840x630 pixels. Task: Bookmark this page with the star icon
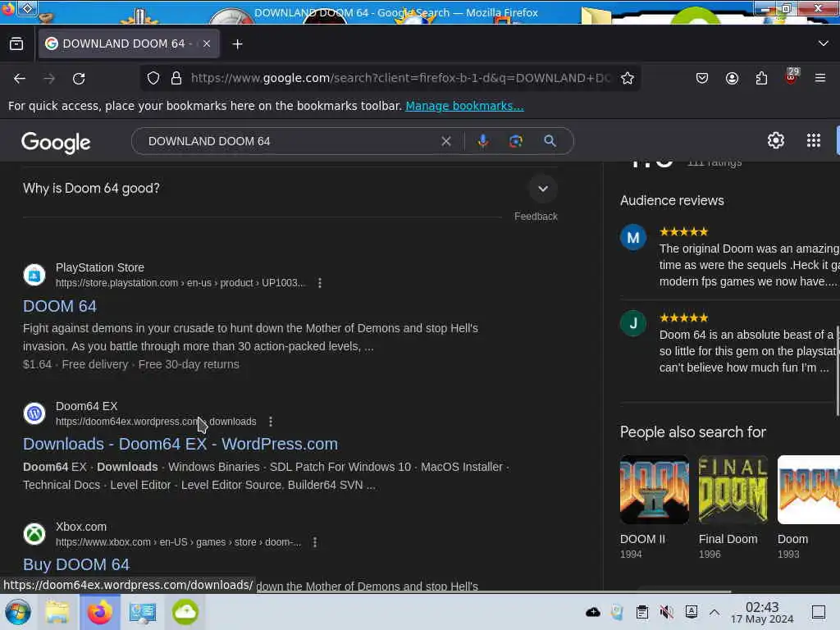tap(628, 78)
